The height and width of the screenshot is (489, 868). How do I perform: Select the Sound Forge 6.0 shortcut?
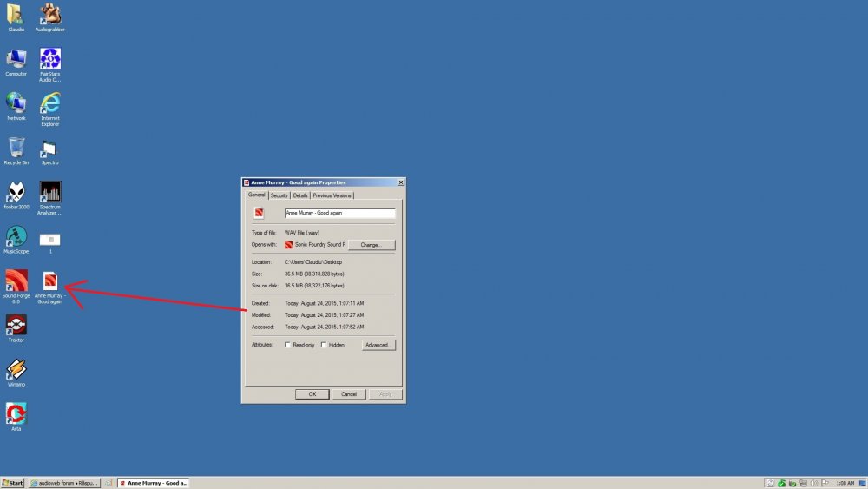[x=16, y=287]
